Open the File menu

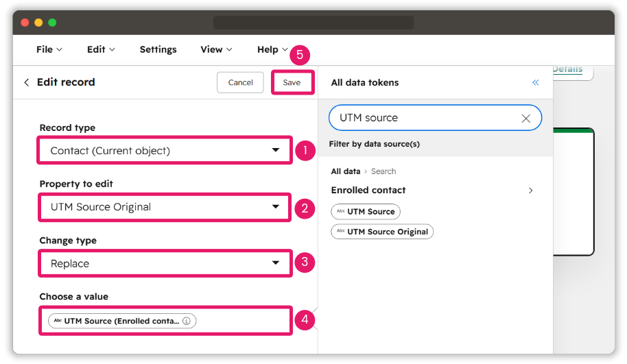coord(49,49)
